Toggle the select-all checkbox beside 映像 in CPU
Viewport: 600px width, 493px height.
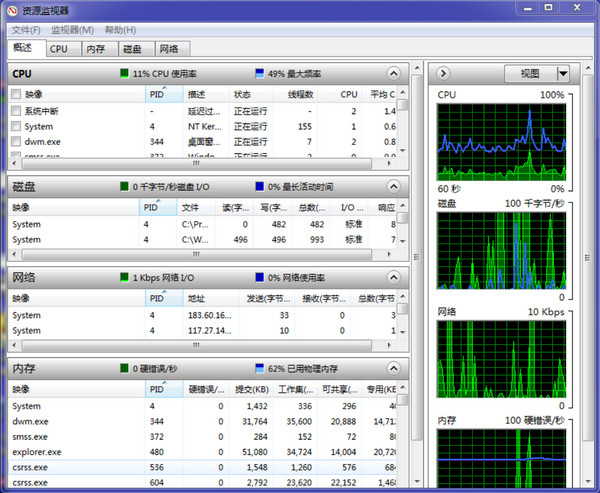(16, 94)
